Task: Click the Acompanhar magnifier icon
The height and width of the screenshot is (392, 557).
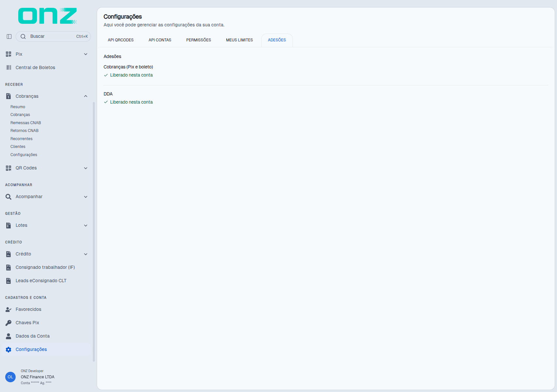Action: click(8, 197)
